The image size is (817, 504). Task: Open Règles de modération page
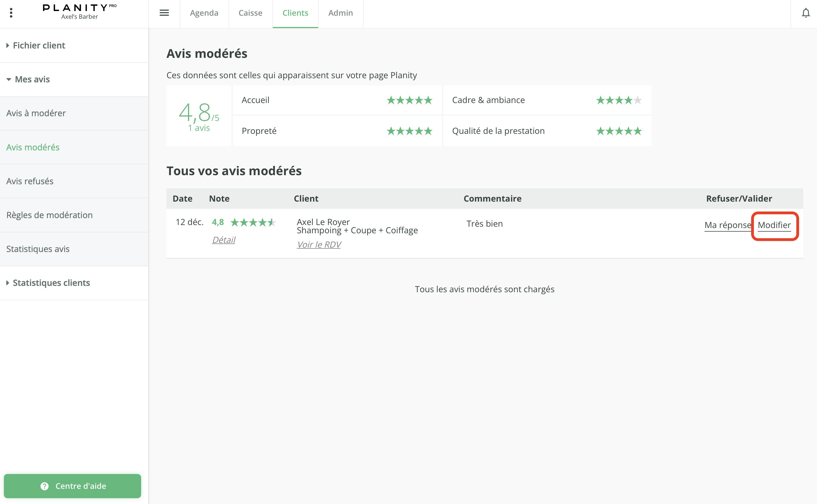click(x=49, y=215)
